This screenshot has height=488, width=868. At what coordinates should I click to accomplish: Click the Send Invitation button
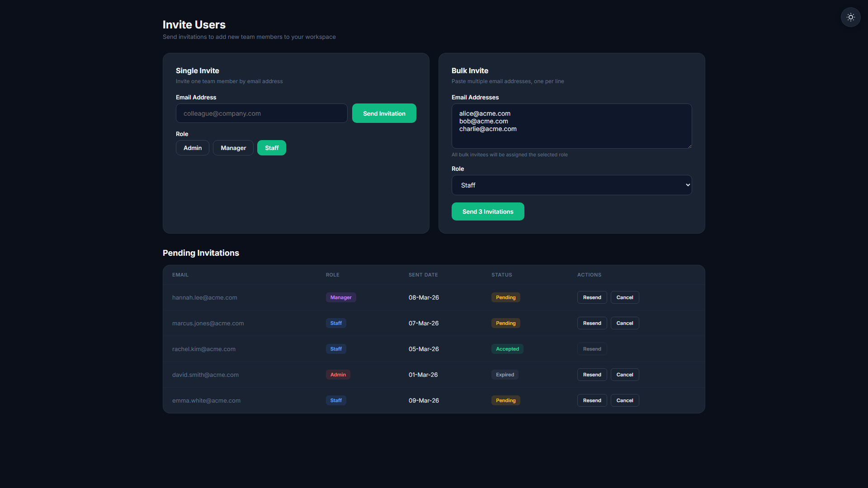pyautogui.click(x=384, y=113)
